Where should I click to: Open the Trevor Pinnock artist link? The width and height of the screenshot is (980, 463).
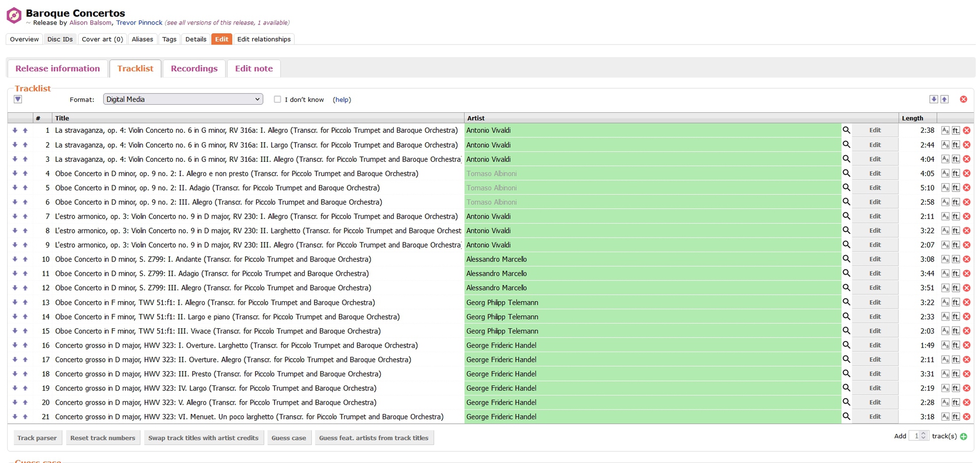tap(139, 23)
